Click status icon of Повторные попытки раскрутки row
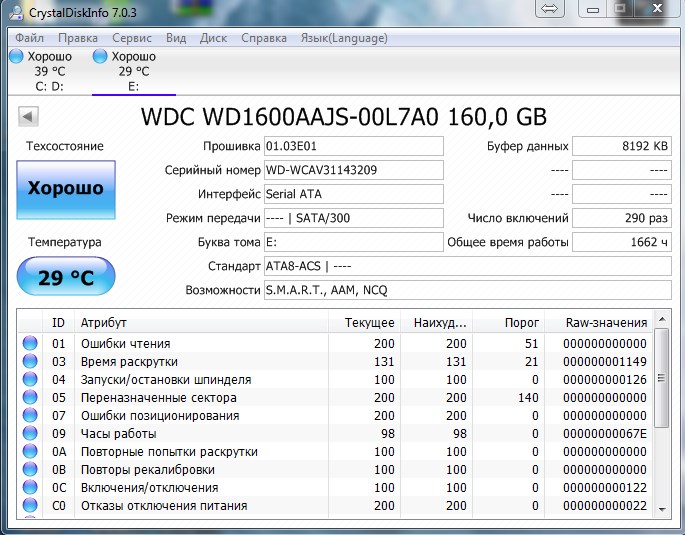This screenshot has height=535, width=685. point(30,451)
